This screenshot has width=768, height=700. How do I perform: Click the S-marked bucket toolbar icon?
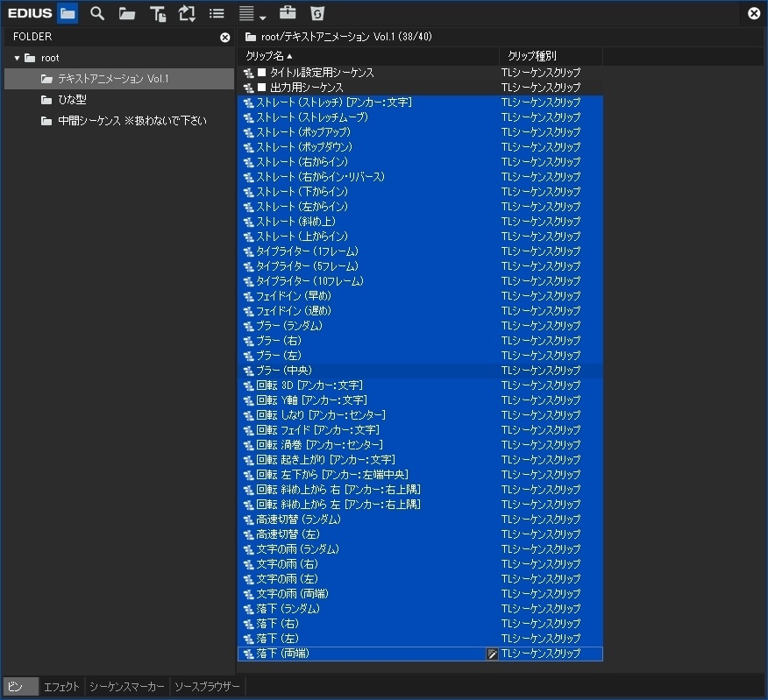point(317,14)
